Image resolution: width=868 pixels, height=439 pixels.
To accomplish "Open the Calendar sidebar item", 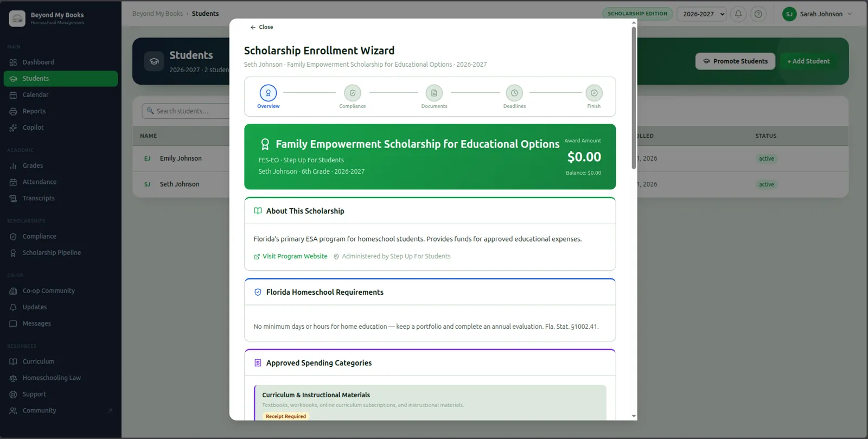I will [61, 95].
